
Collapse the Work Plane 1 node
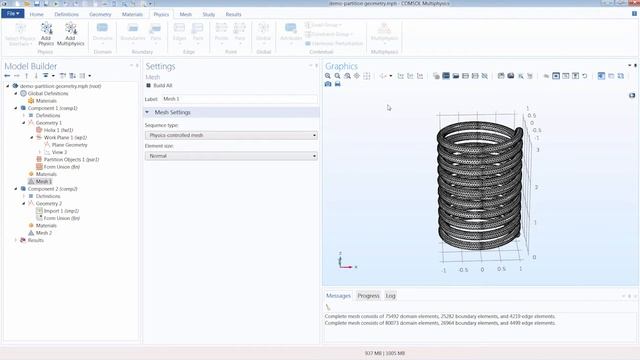click(32, 138)
